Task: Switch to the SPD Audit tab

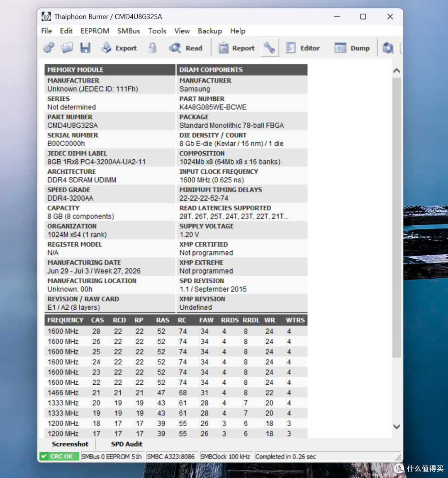Action: [x=127, y=444]
